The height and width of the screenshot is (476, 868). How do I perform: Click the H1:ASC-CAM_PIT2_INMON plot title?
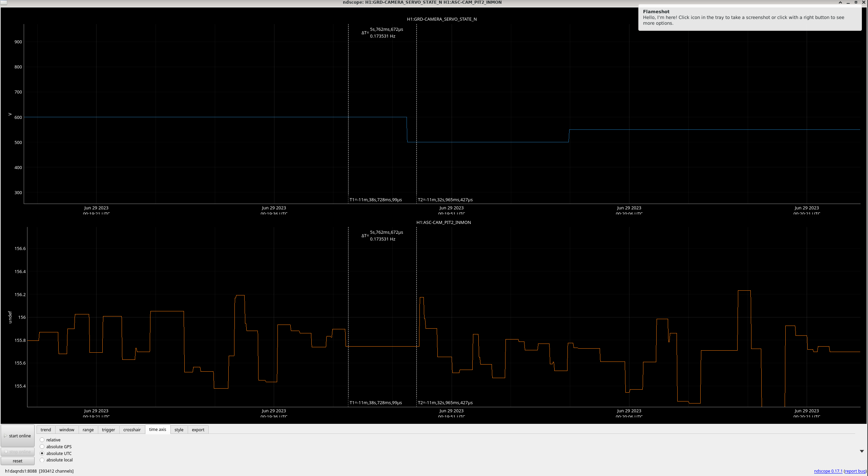[x=443, y=222]
